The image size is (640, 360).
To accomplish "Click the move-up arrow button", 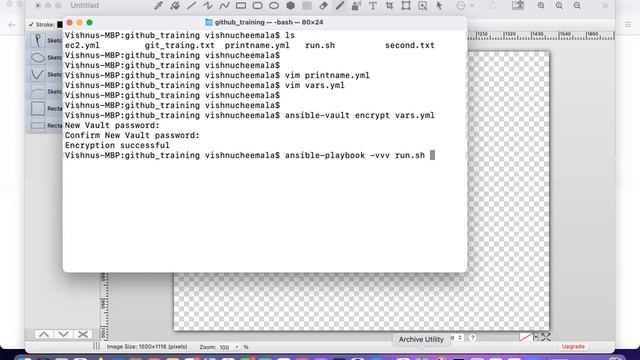I will (x=44, y=335).
